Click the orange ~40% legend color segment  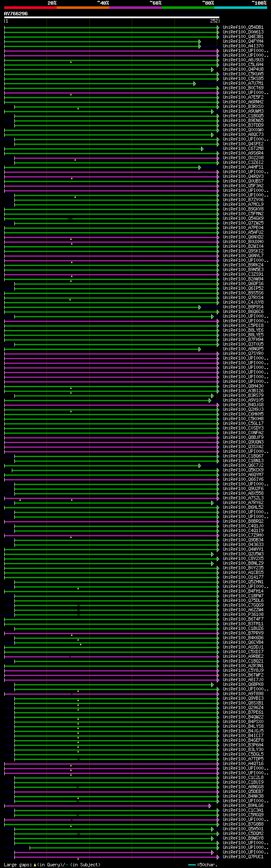pyautogui.click(x=83, y=8)
